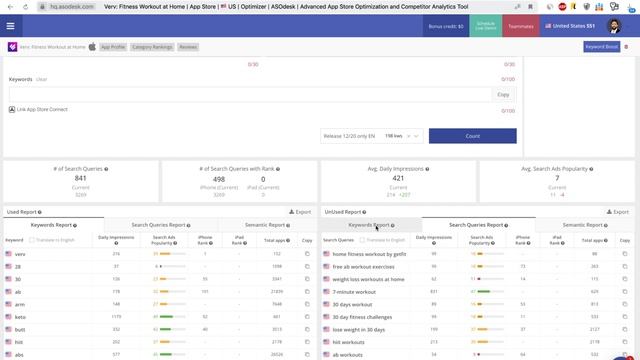Viewport: 640px width, 360px height.
Task: Toggle Translate to English in Used Report
Action: pos(32,240)
